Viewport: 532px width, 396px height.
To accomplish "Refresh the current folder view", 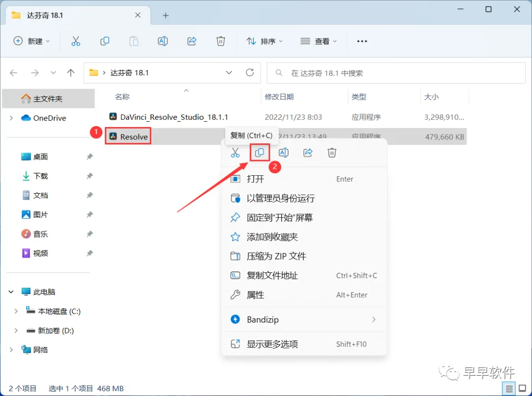I will [x=250, y=72].
